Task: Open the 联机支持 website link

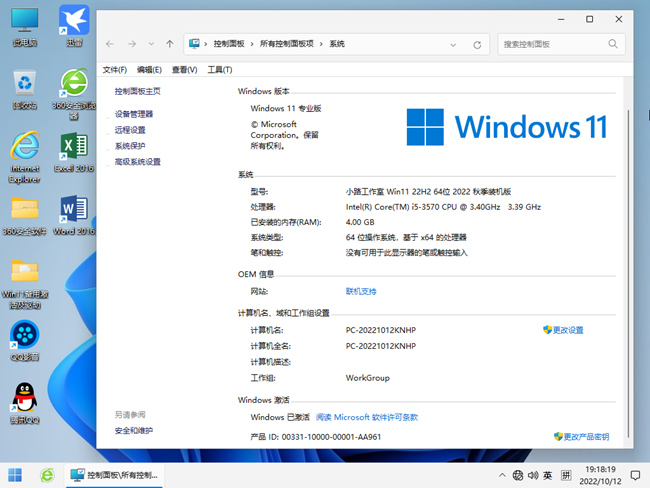Action: tap(361, 291)
